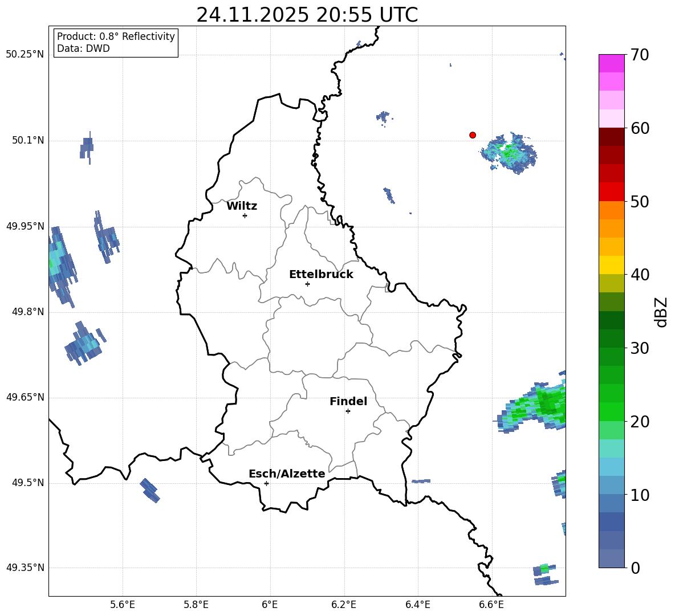Click the Esch/Alzette station cross marker
The image size is (675, 616).
pyautogui.click(x=266, y=483)
